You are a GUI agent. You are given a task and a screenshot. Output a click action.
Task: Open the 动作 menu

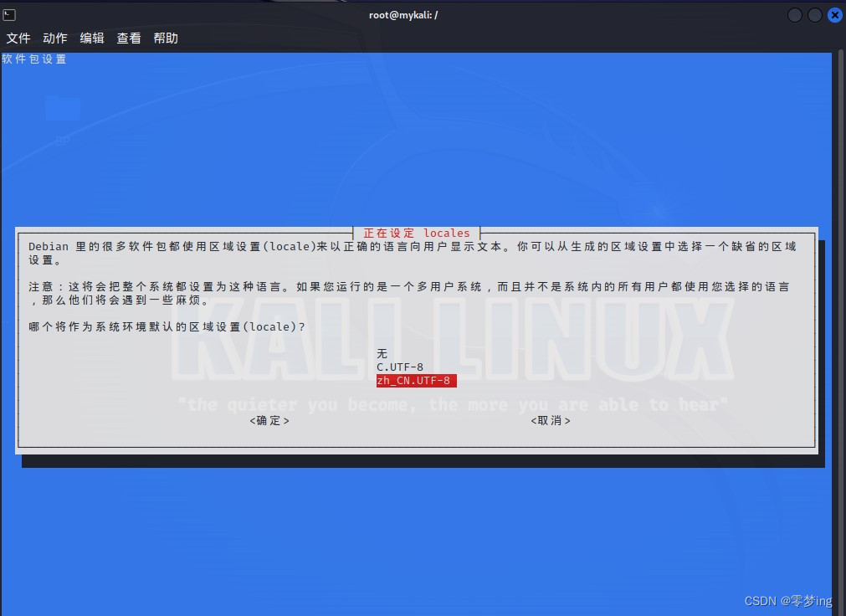(55, 38)
